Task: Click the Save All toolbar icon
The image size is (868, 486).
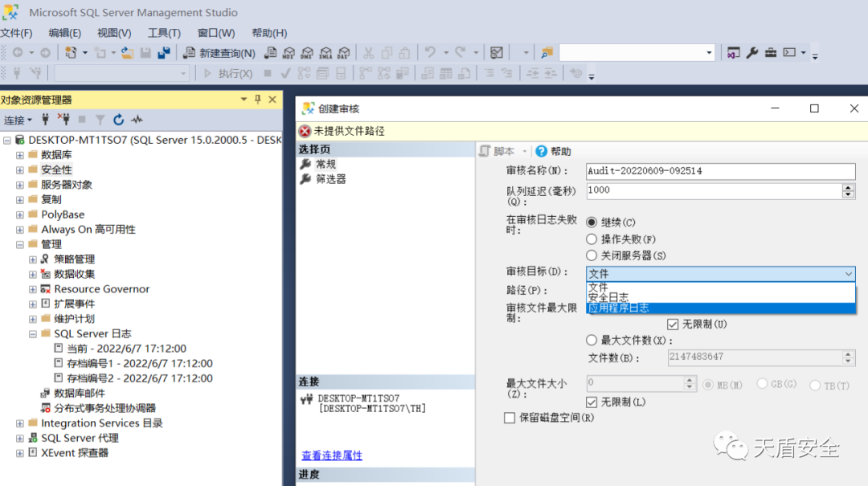Action: click(164, 53)
